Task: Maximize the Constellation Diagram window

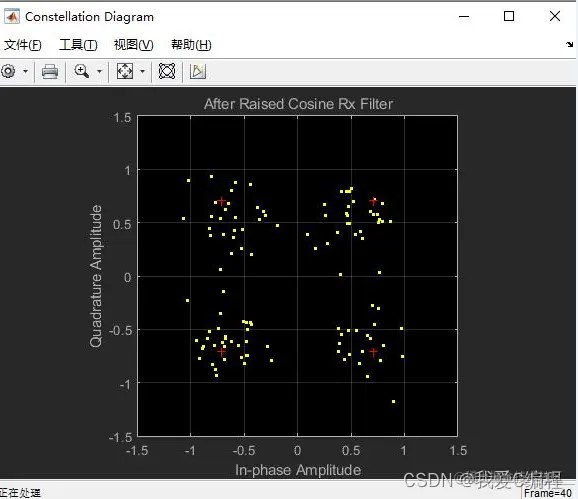Action: click(509, 16)
